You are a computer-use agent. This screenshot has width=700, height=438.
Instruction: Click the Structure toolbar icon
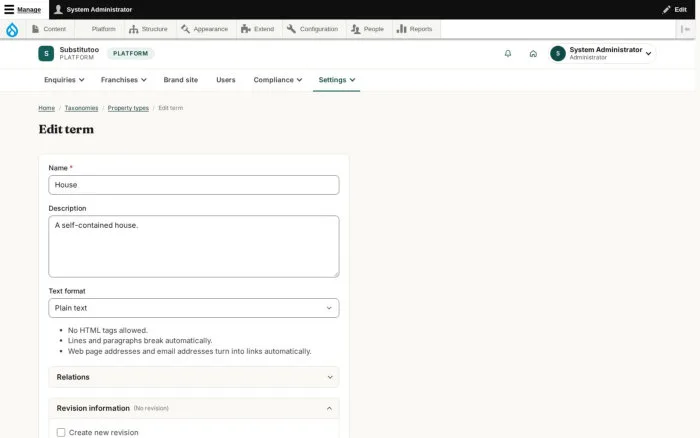pyautogui.click(x=133, y=29)
